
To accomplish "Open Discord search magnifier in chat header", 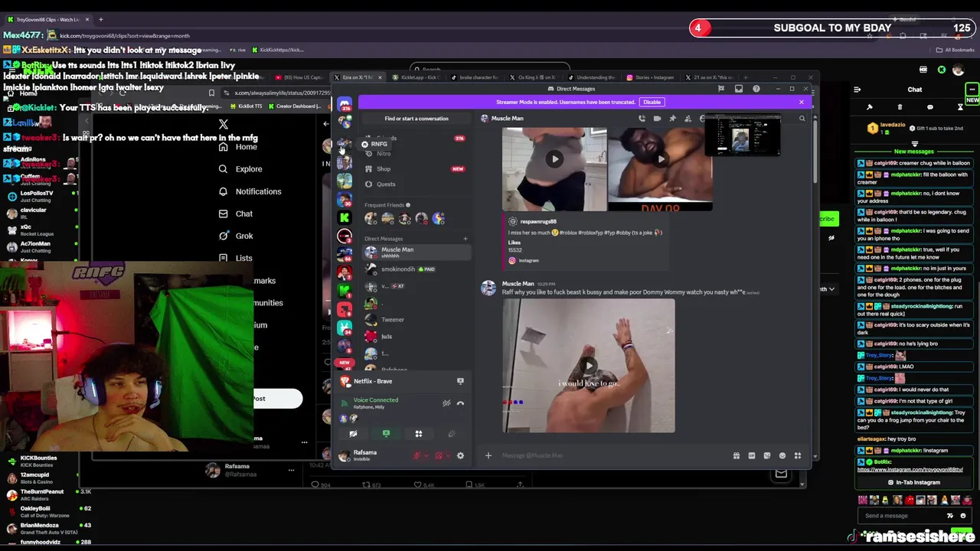I will [x=802, y=119].
